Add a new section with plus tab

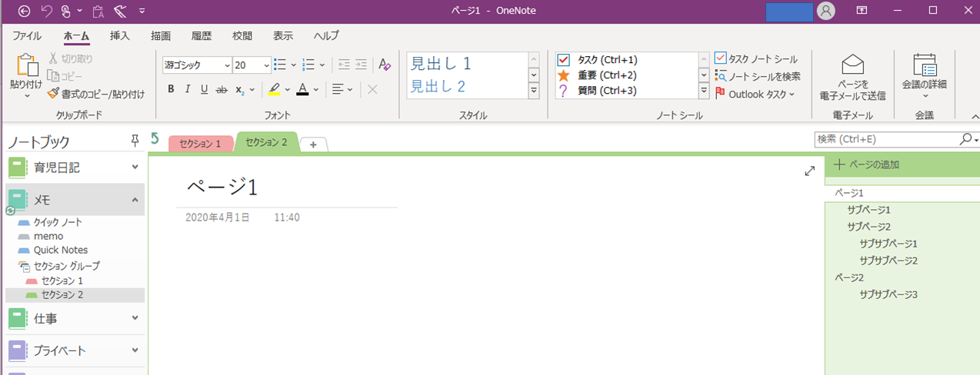tap(313, 144)
